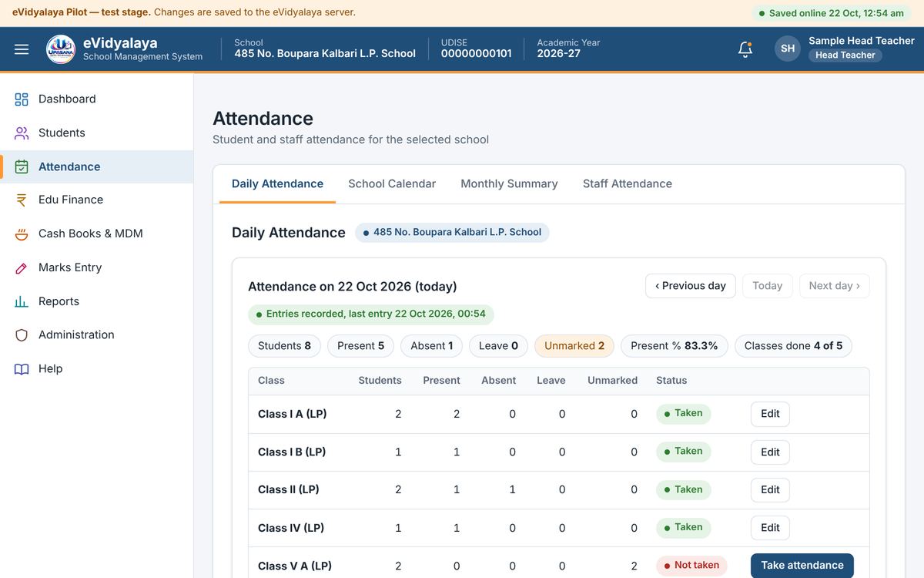The height and width of the screenshot is (578, 924).
Task: Select the Daily Attendance tab
Action: tap(277, 183)
